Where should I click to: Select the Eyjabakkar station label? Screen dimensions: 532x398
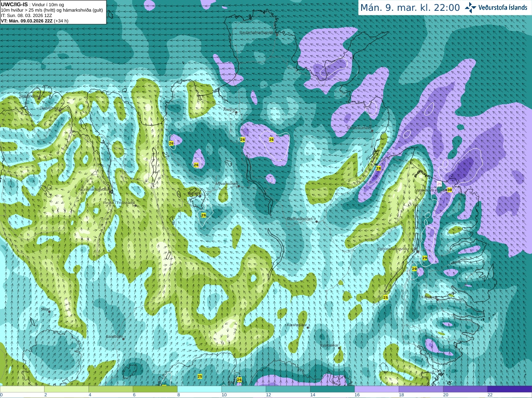[330, 345]
